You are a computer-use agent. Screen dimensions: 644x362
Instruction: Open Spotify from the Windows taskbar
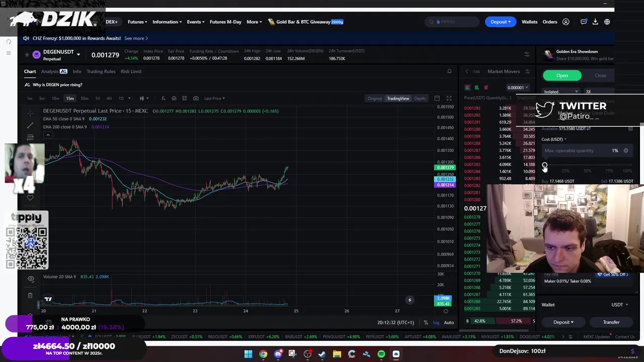coord(381,354)
